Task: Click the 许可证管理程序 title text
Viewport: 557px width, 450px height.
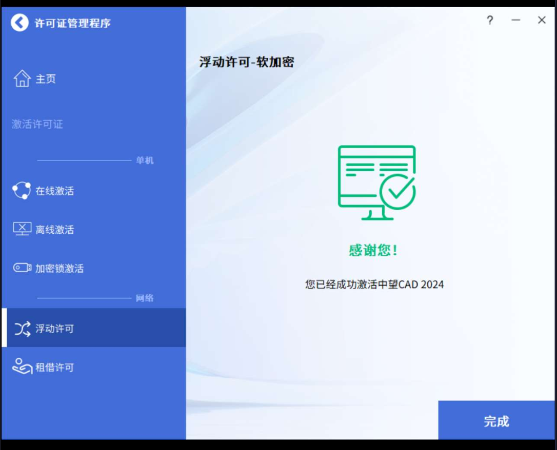Action: coord(72,23)
